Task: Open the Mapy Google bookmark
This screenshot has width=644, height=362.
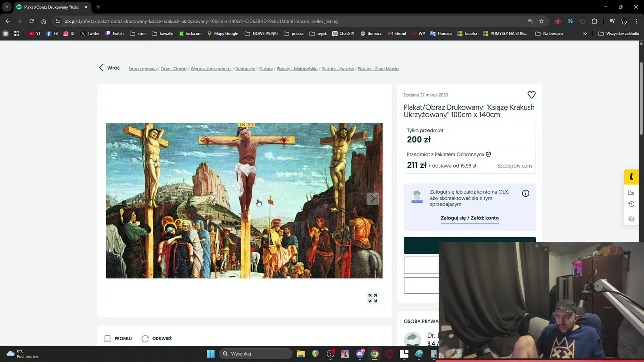Action: coord(222,34)
